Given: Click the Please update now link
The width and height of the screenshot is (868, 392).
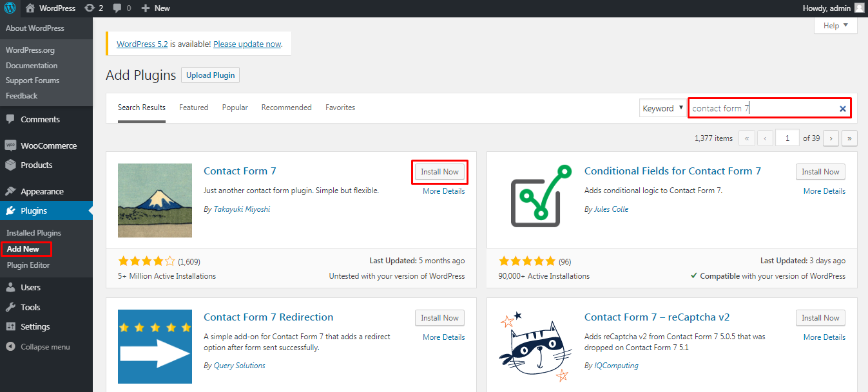Looking at the screenshot, I should (x=247, y=44).
